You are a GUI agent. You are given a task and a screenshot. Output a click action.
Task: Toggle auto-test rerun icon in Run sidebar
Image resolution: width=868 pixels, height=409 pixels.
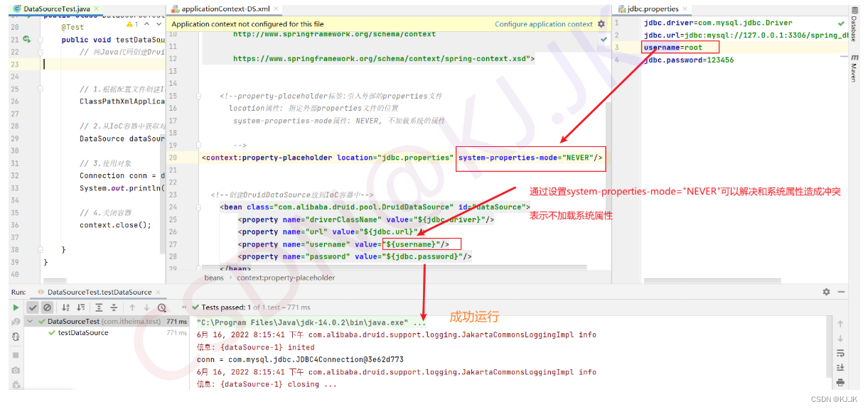(x=15, y=337)
